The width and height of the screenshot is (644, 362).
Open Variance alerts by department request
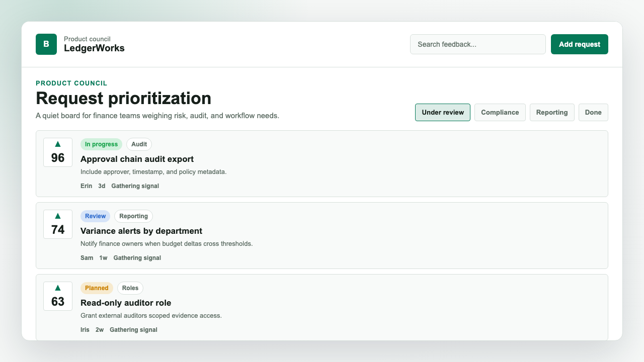[141, 231]
